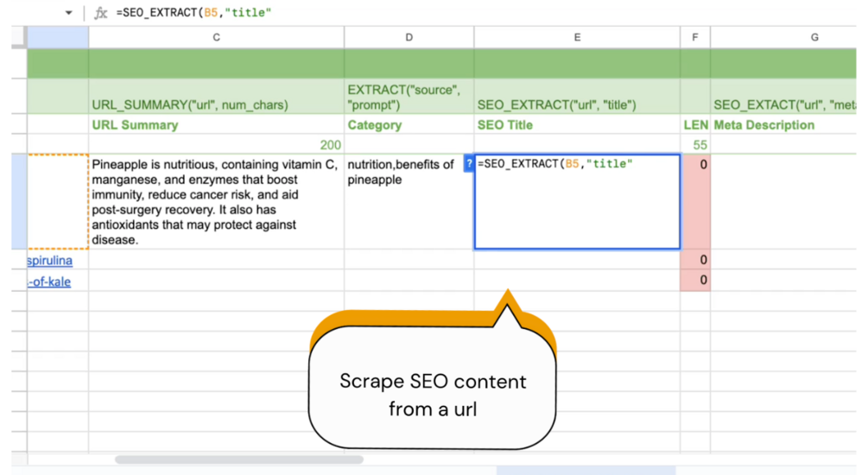This screenshot has width=868, height=475.
Task: Select the SEO Title header cell
Action: (577, 125)
